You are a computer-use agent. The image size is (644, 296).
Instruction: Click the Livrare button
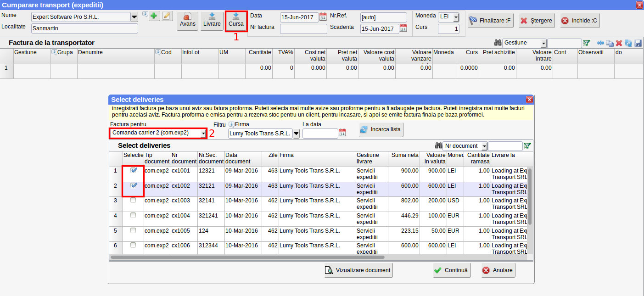coord(212,21)
